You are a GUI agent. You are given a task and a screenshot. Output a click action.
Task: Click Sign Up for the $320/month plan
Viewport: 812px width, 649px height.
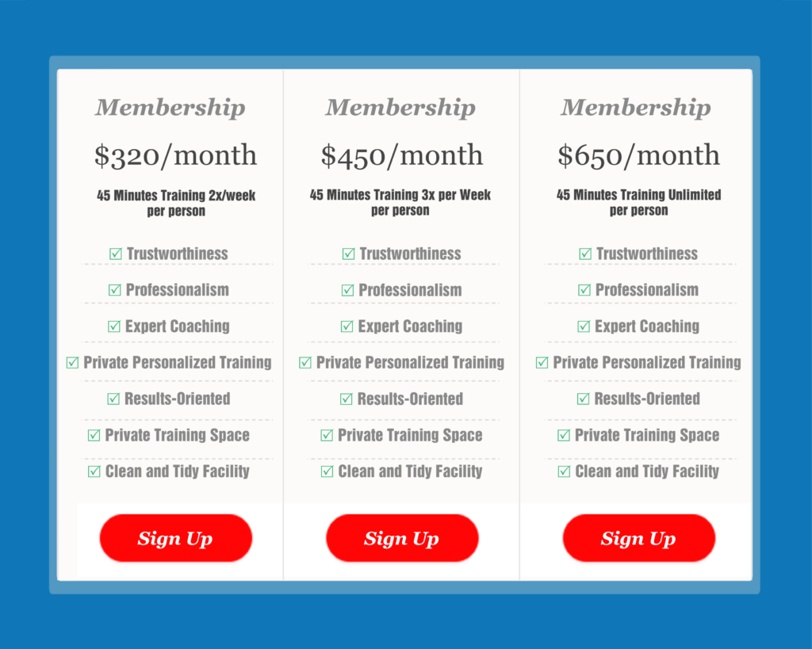click(x=175, y=538)
